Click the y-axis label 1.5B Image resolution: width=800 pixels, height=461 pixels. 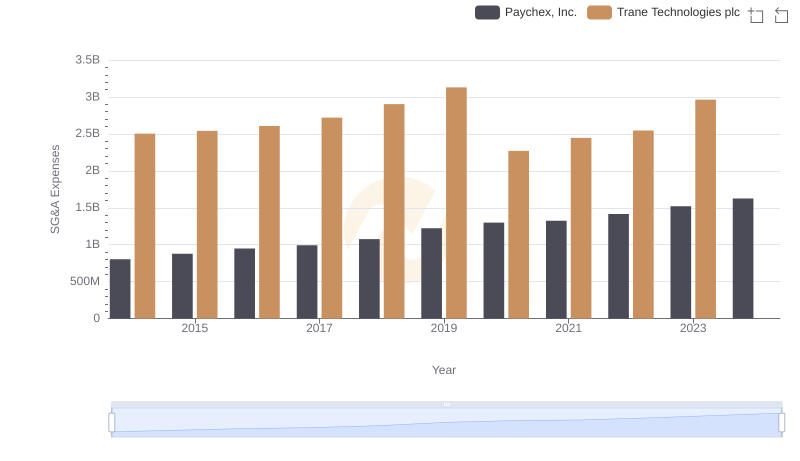tap(88, 208)
